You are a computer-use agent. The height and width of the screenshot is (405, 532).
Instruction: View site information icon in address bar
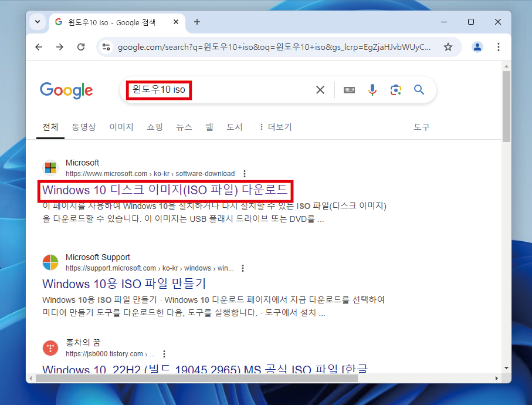pos(106,47)
